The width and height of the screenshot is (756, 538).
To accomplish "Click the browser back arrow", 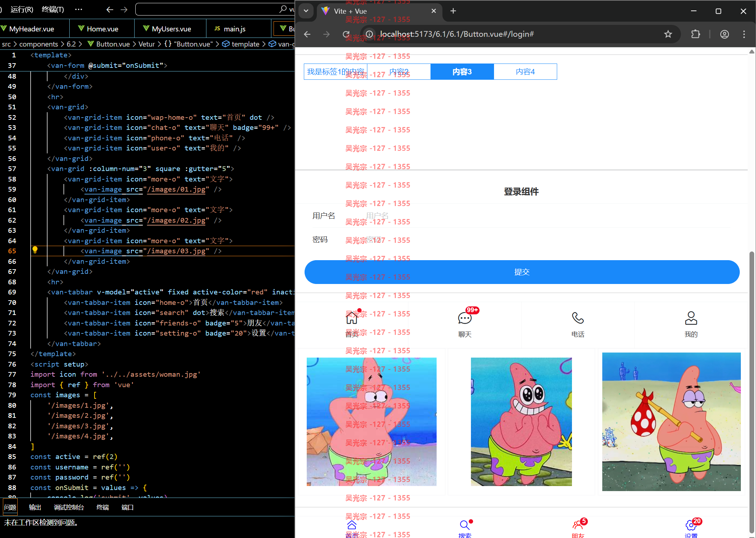I will pos(307,34).
